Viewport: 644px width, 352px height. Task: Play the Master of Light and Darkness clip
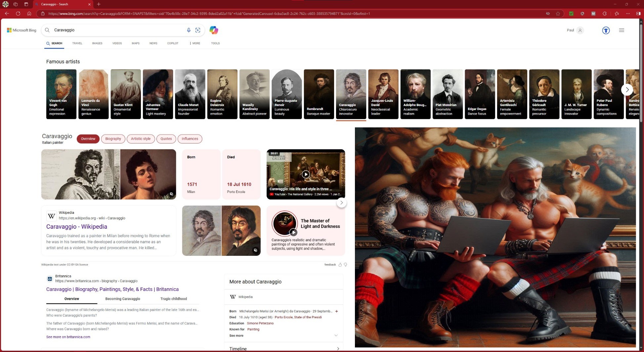point(293,232)
